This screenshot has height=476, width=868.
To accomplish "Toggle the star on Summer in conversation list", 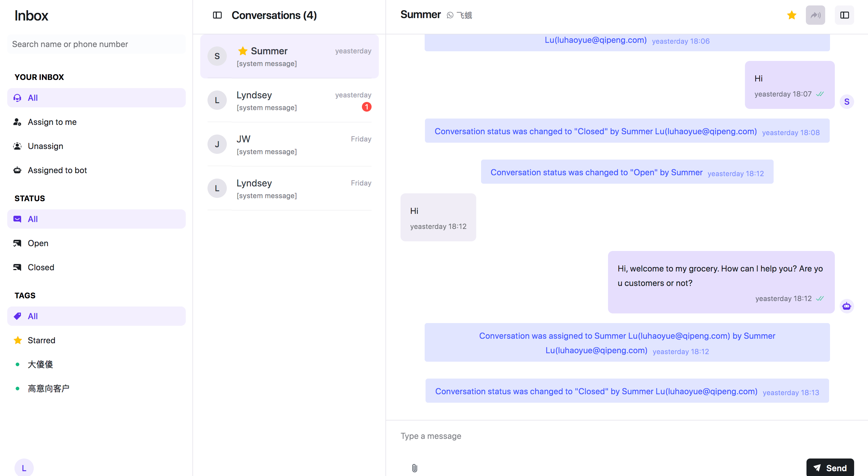I will (242, 51).
